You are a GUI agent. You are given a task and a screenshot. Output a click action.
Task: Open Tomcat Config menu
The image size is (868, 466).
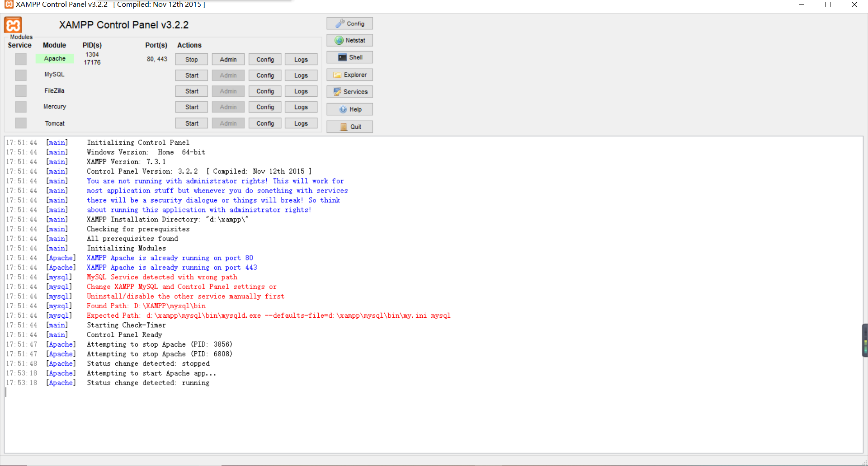click(265, 123)
